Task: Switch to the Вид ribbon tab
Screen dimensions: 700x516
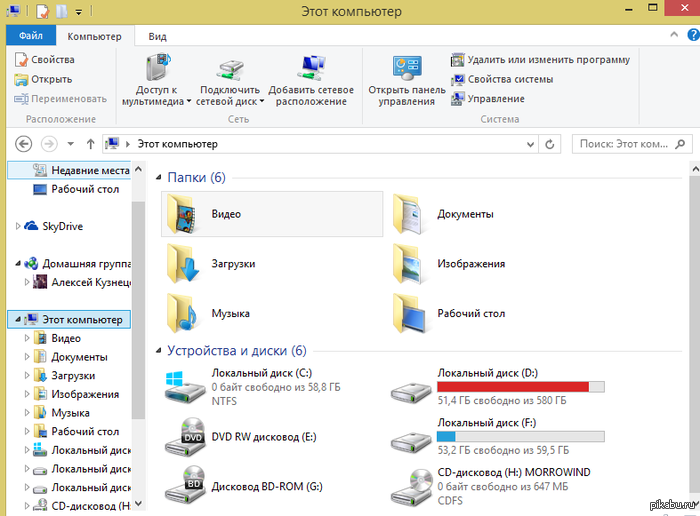Action: 157,36
